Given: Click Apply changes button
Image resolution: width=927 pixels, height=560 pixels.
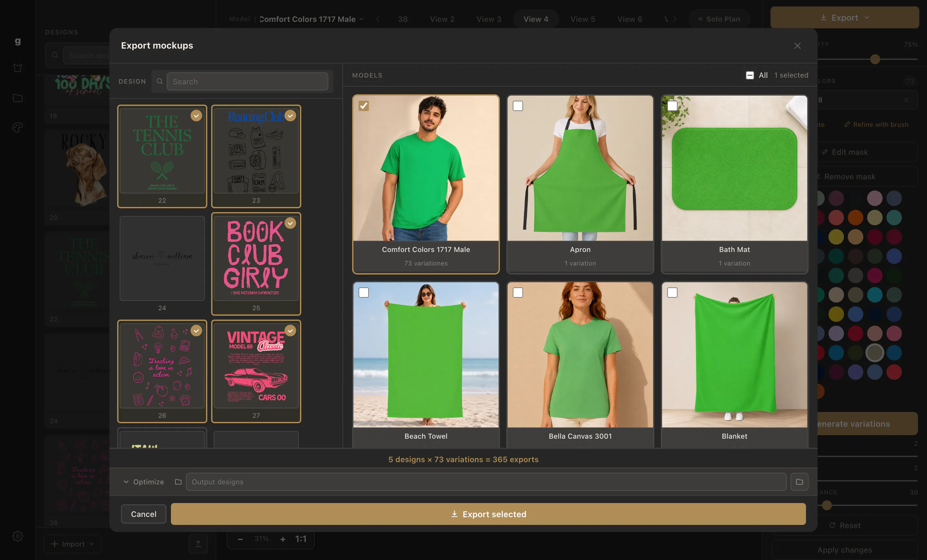Looking at the screenshot, I should (x=845, y=549).
